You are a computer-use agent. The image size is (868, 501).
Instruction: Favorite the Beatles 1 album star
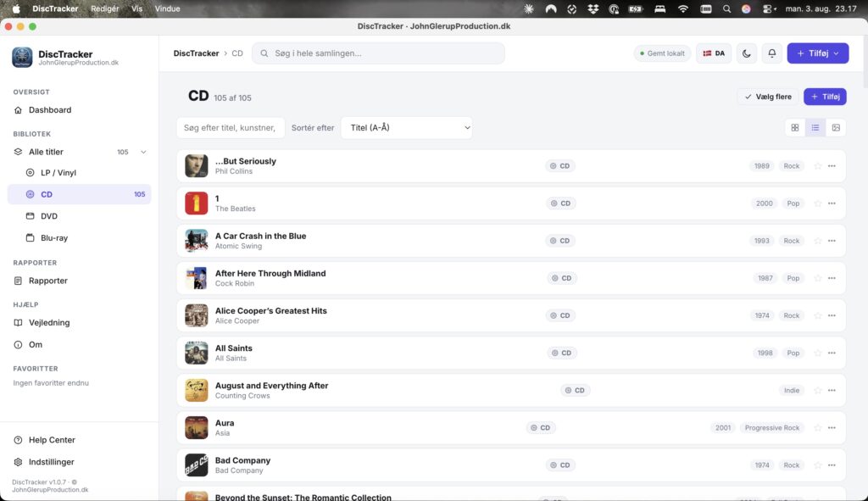click(818, 203)
